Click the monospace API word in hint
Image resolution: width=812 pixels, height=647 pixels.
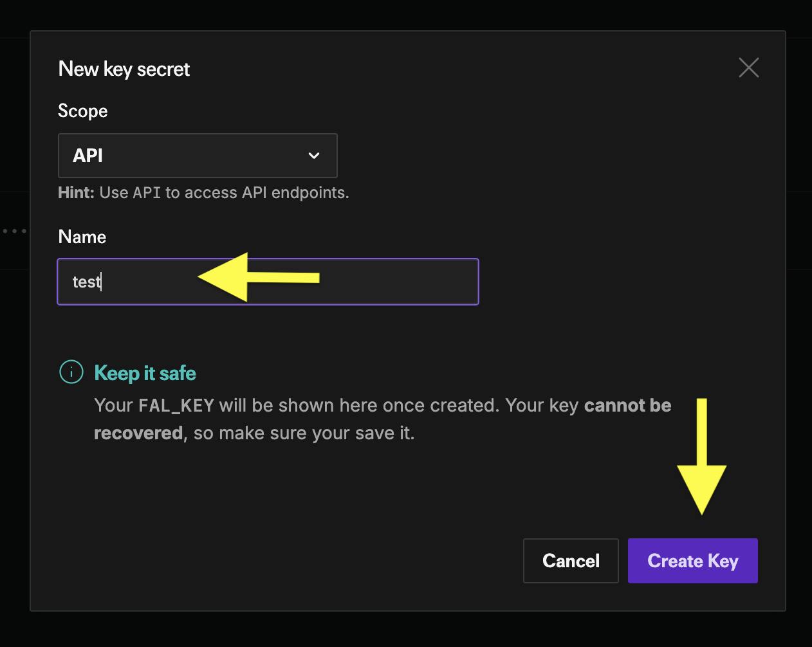(147, 193)
